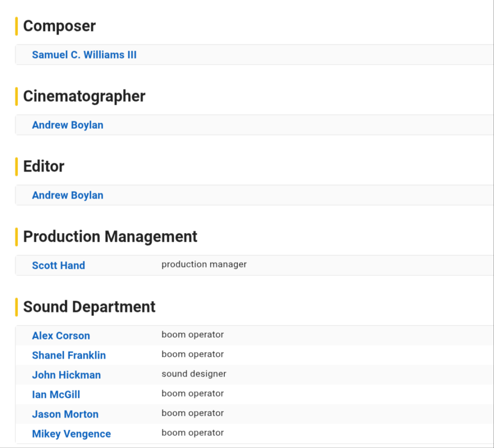This screenshot has width=494, height=448.
Task: Open the Jason Morton link
Action: [65, 414]
